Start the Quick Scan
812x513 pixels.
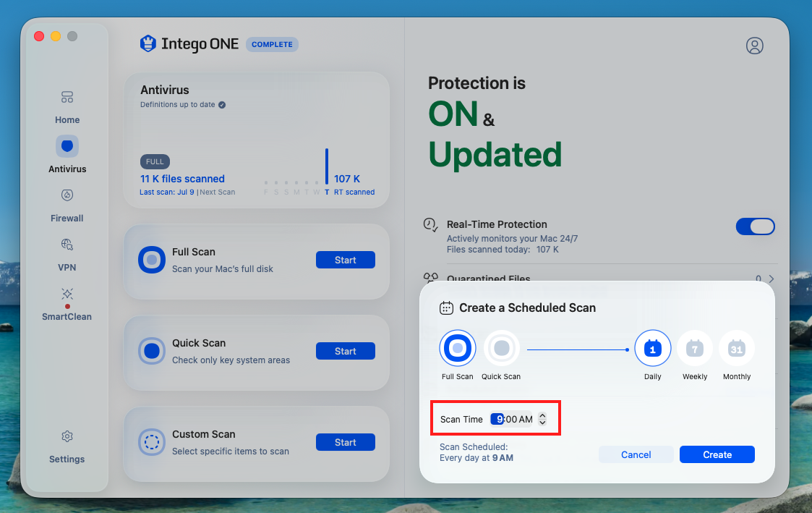click(x=346, y=351)
